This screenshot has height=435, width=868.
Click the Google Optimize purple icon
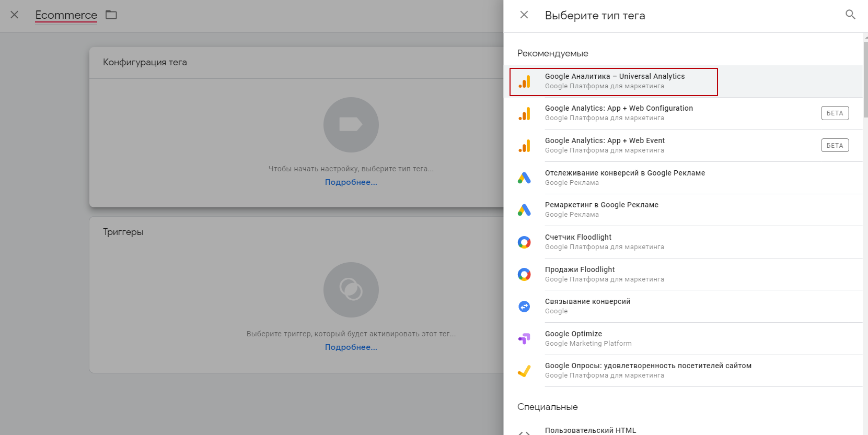(524, 339)
